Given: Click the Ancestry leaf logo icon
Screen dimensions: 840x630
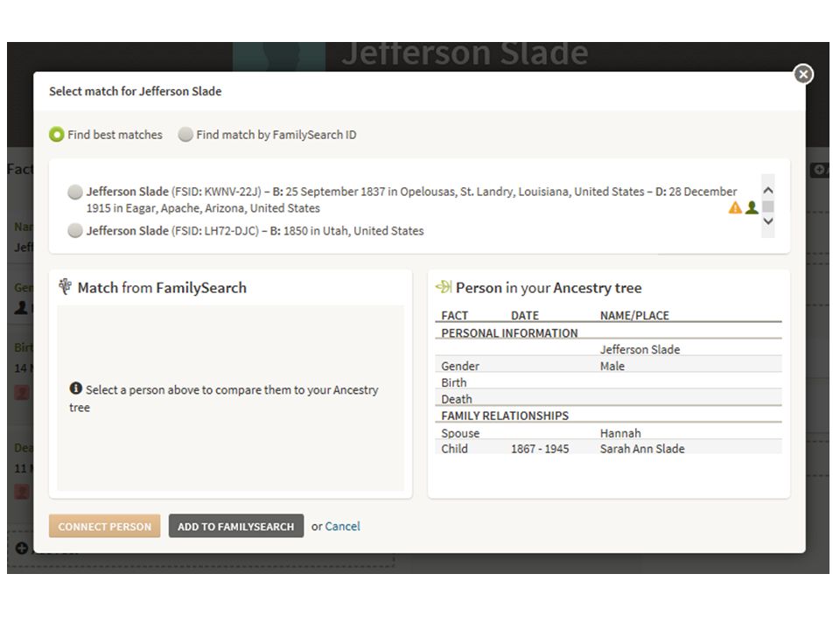Looking at the screenshot, I should (444, 287).
